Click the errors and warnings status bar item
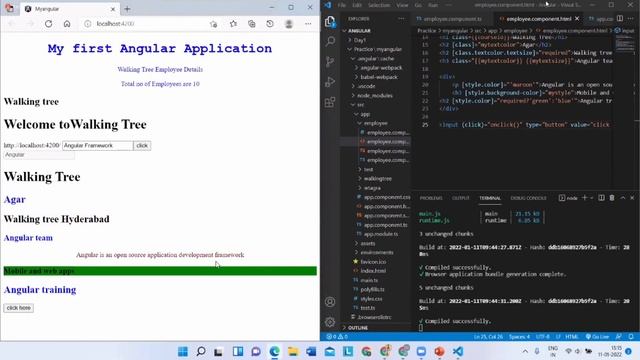 (337, 337)
